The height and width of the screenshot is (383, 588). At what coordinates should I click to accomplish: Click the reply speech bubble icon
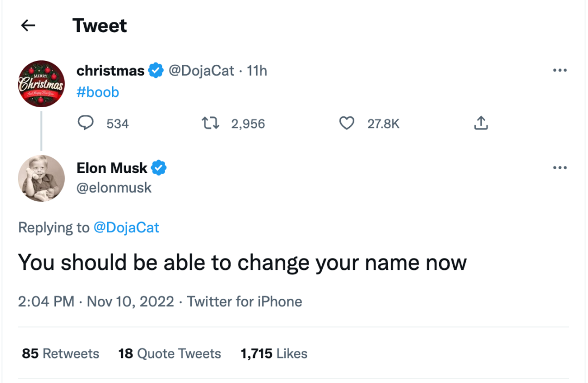pos(86,123)
